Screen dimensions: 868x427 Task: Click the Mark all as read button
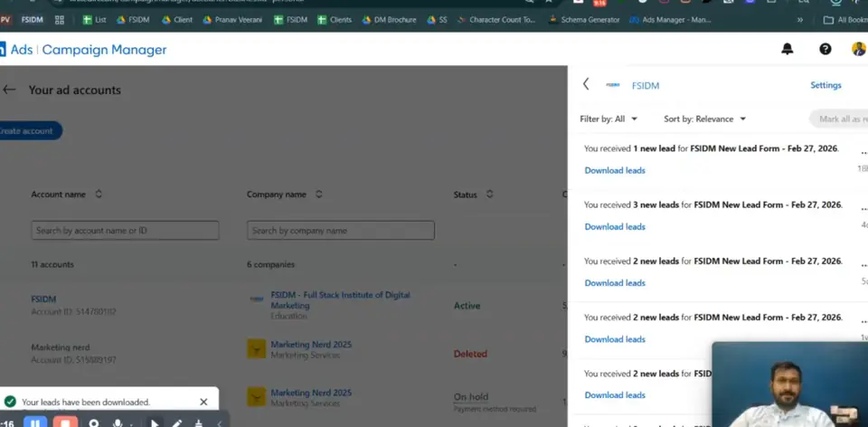tap(840, 119)
